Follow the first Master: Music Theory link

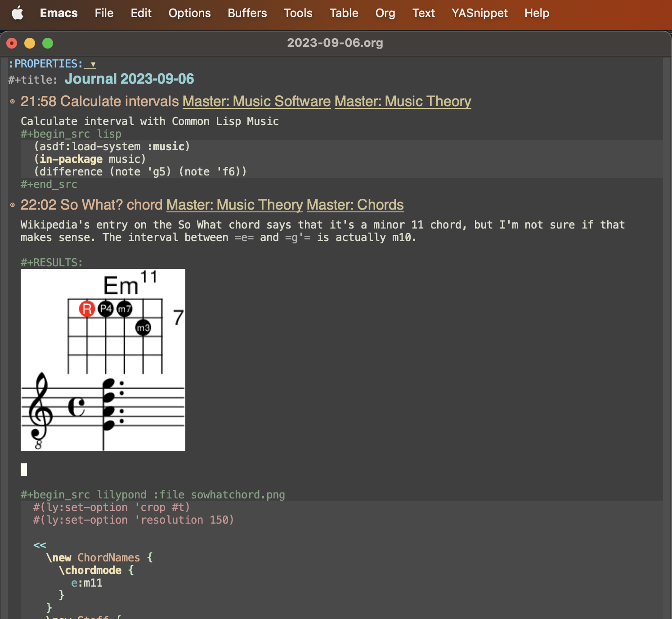[403, 102]
